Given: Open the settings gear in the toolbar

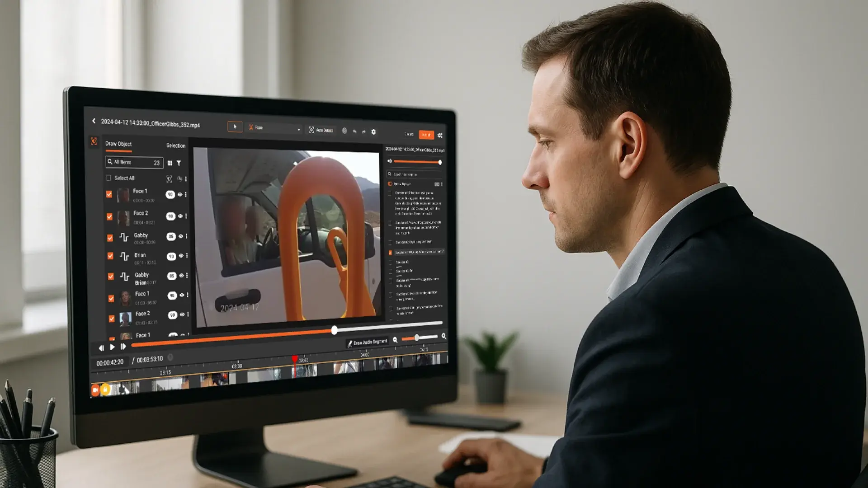Looking at the screenshot, I should [374, 131].
